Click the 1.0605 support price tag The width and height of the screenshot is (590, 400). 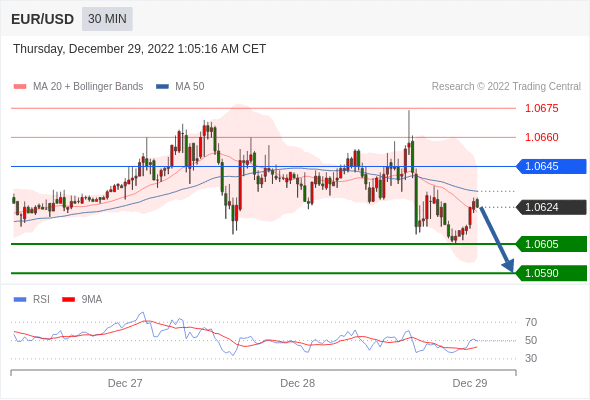(x=551, y=244)
